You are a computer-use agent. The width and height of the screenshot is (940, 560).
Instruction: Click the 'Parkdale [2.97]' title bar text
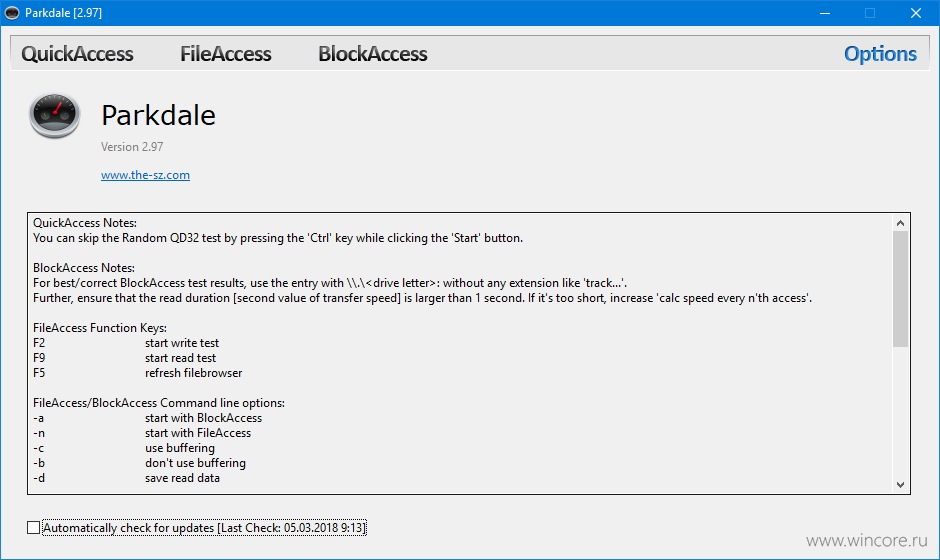(64, 13)
